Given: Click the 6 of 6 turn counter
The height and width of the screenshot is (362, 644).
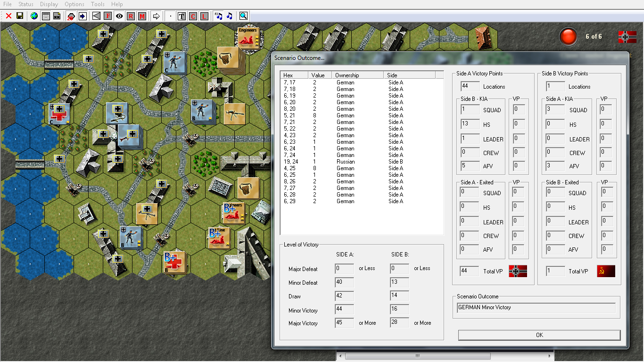Looking at the screenshot, I should click(594, 36).
